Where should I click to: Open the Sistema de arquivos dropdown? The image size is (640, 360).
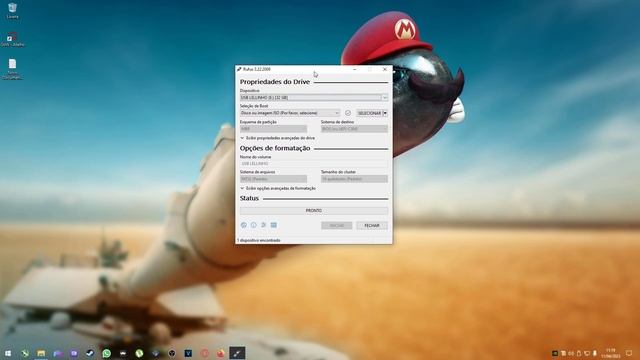click(x=273, y=179)
